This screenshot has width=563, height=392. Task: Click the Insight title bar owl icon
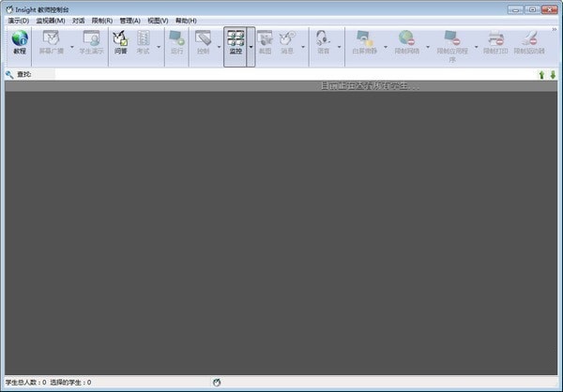coord(9,9)
